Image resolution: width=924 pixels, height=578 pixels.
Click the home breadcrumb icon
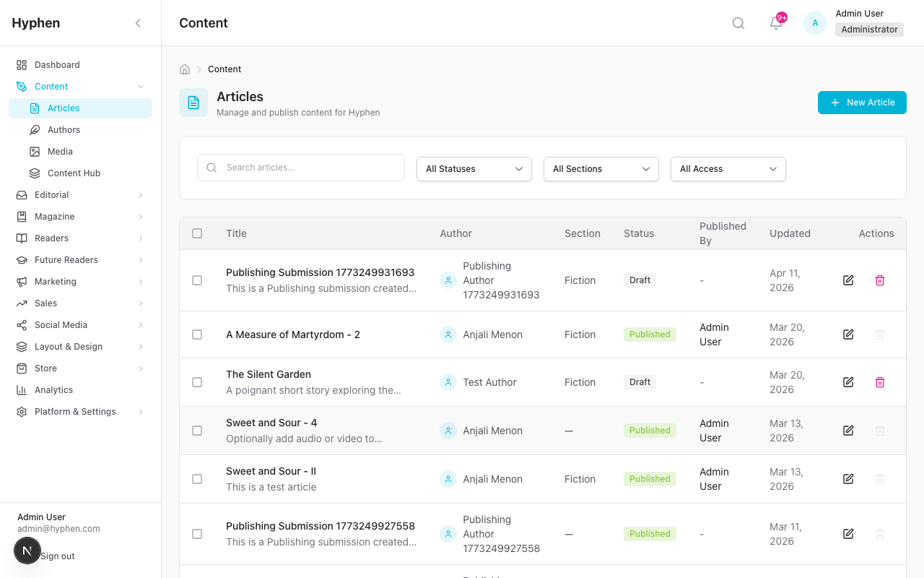pyautogui.click(x=185, y=69)
